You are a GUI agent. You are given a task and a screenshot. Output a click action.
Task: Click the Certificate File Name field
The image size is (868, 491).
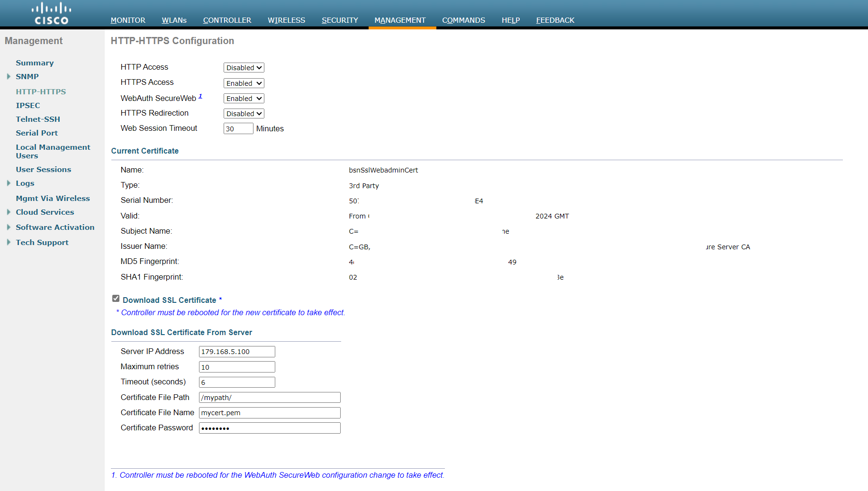click(270, 412)
